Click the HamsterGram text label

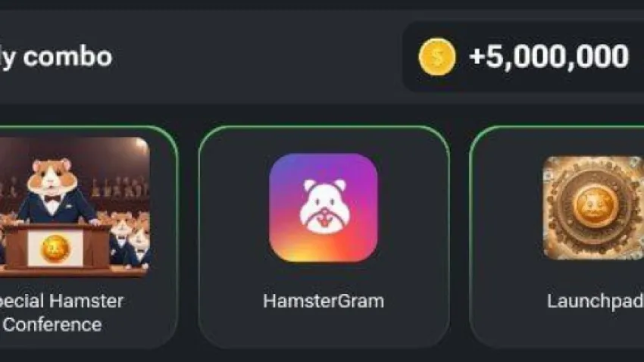click(324, 301)
